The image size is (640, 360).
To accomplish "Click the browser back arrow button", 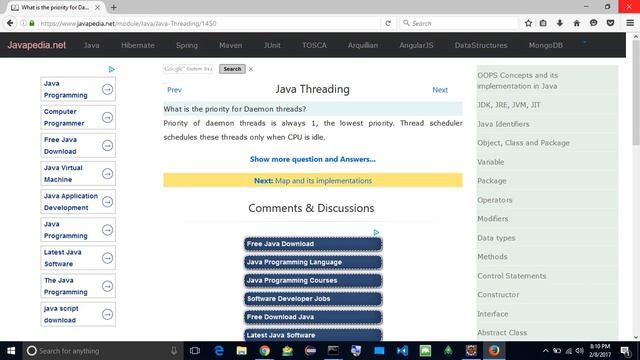I will tap(10, 23).
